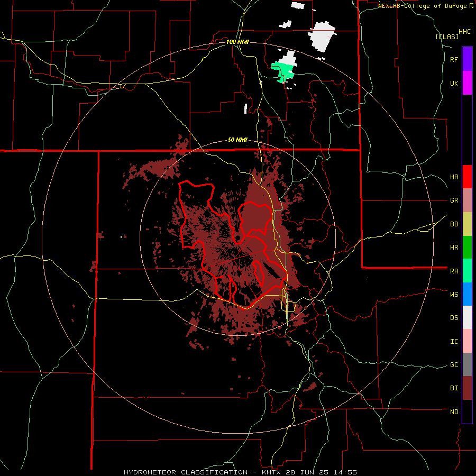The width and height of the screenshot is (476, 476).
Task: Click the HYDROMETEOR CLASSIFICATION title text
Action: point(186,472)
